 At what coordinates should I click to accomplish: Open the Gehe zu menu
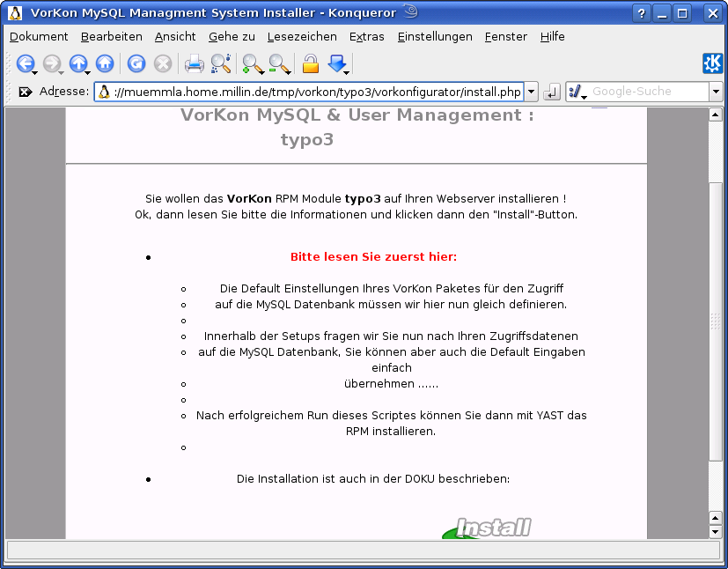(232, 37)
